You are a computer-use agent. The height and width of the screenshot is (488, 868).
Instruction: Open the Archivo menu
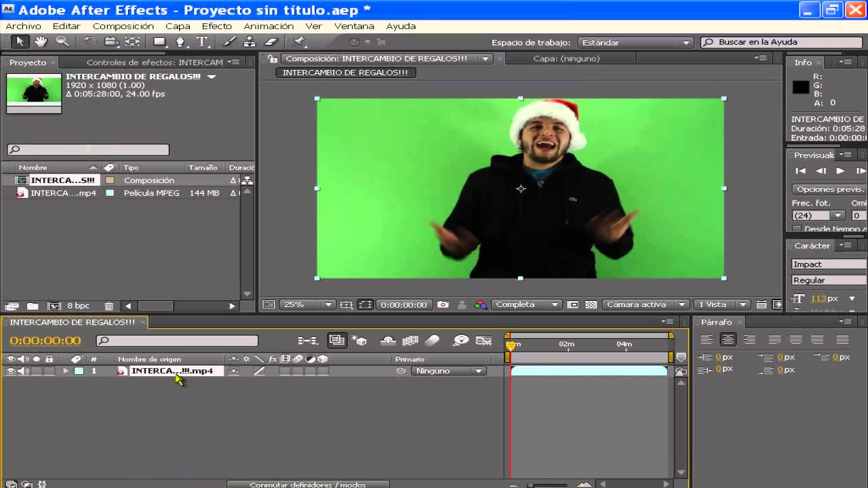point(23,26)
